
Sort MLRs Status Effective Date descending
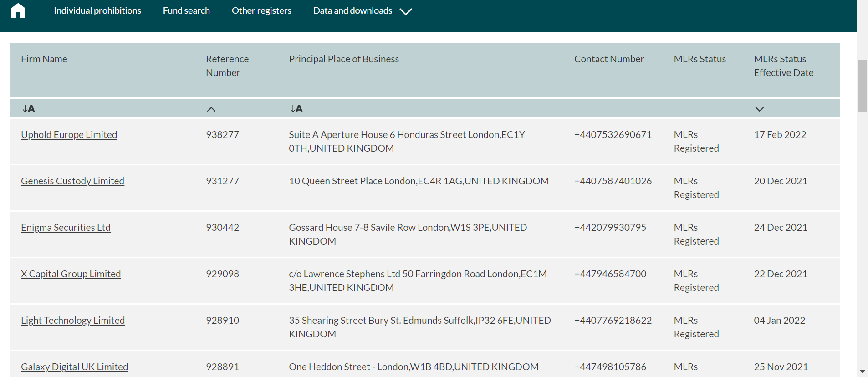tap(759, 109)
